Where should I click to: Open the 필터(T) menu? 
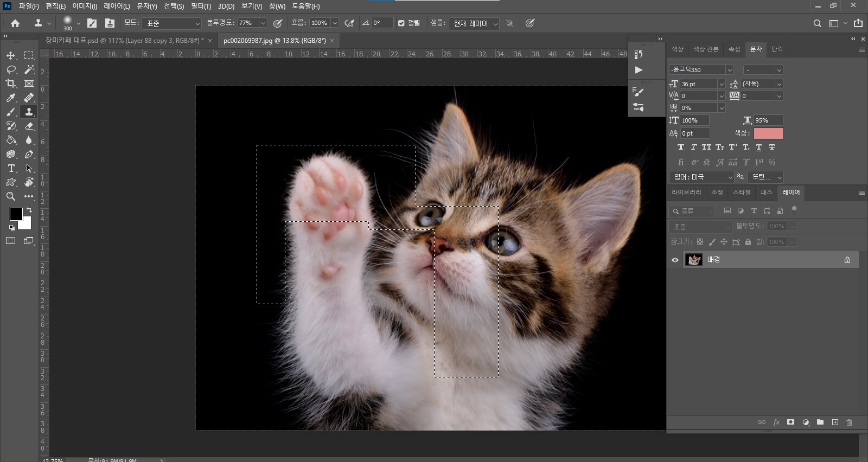(x=201, y=6)
